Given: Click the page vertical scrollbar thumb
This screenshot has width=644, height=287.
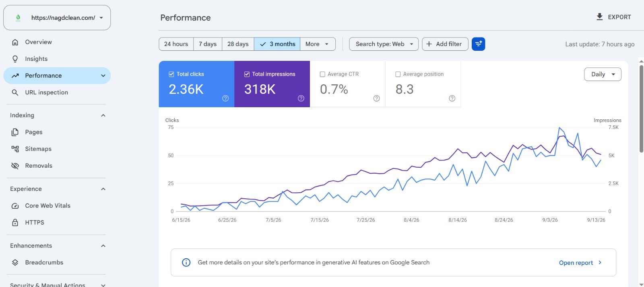Looking at the screenshot, I should point(641,109).
